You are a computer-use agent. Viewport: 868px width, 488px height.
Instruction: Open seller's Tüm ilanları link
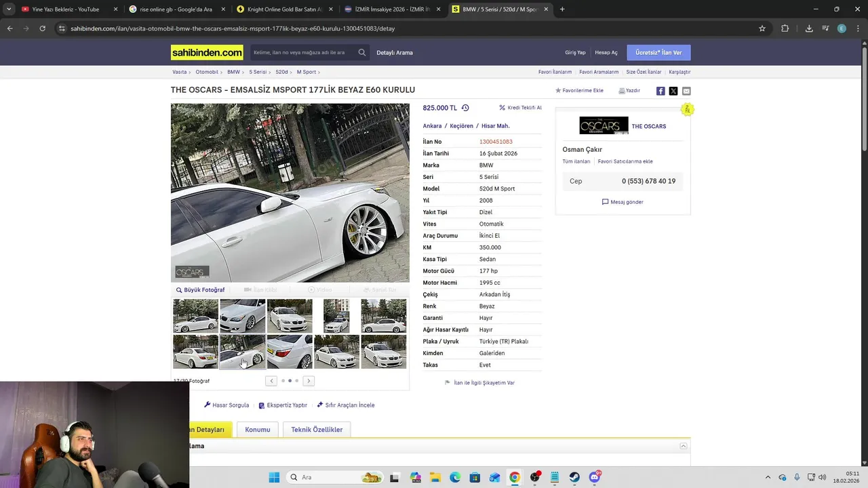576,161
